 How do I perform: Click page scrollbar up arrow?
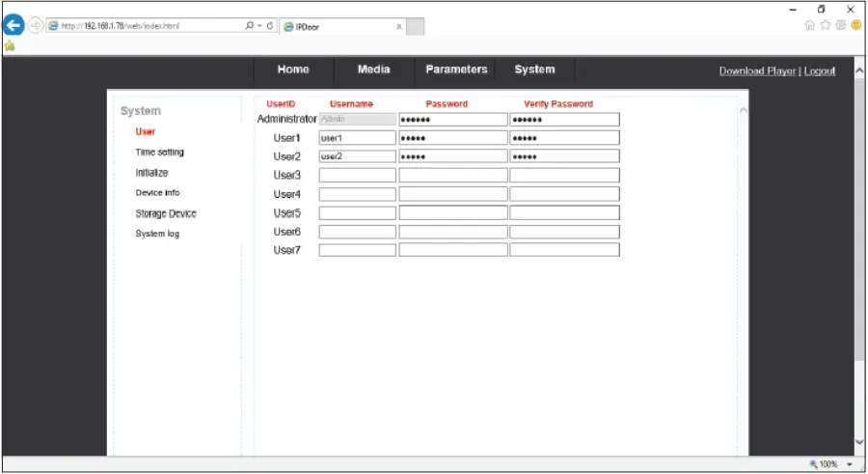pos(859,71)
